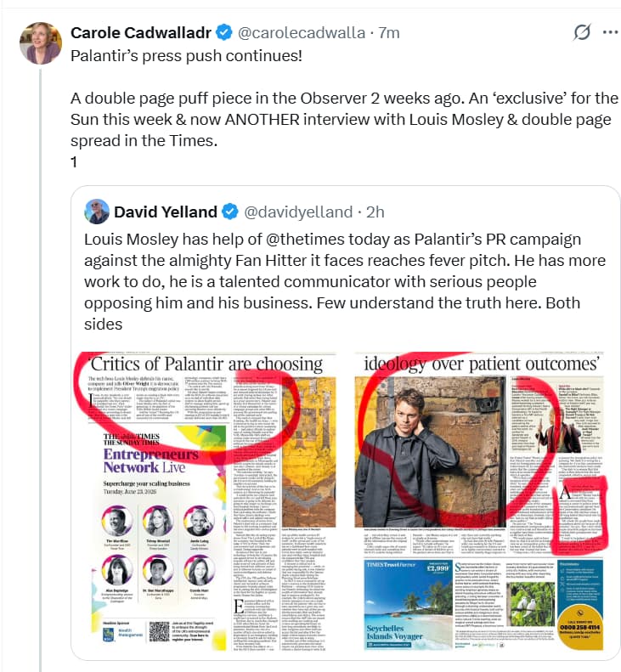Open the post via the 7m timestamp
This screenshot has width=621, height=672.
click(388, 33)
